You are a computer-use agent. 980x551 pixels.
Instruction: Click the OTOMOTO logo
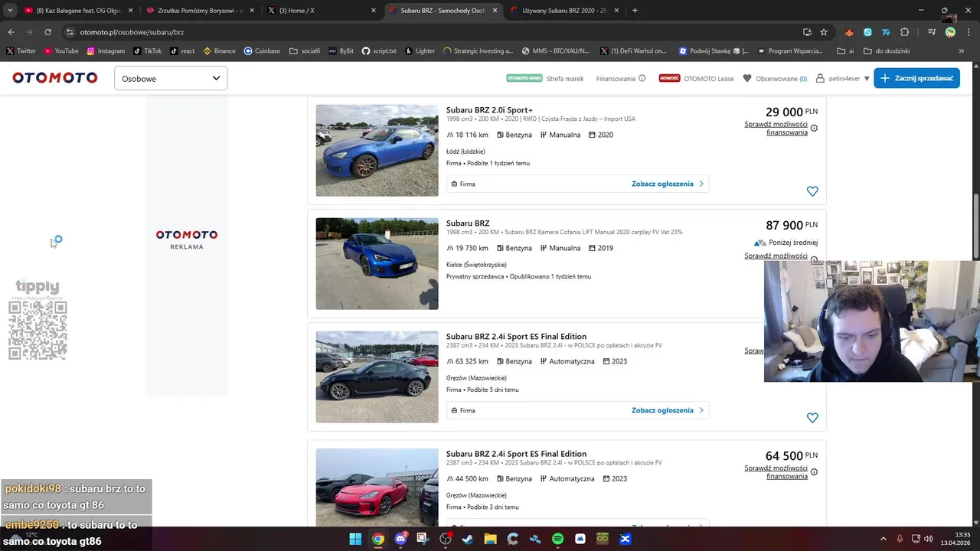[x=54, y=78]
